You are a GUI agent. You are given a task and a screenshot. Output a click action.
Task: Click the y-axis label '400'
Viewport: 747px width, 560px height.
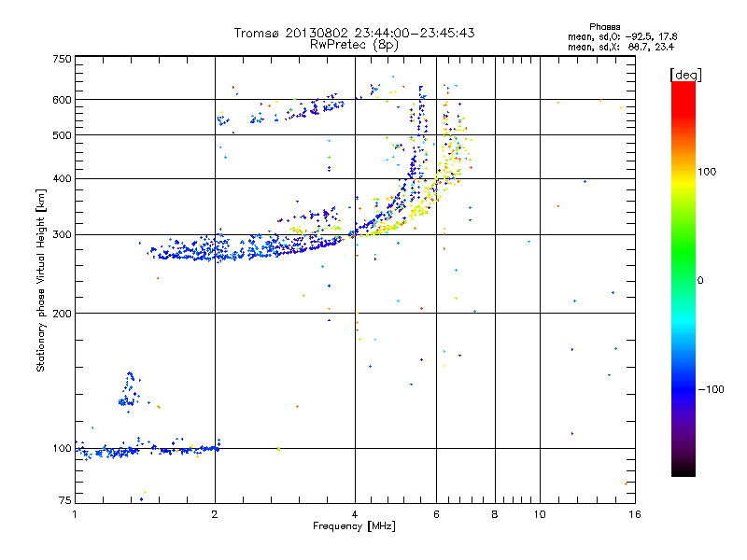[62, 178]
